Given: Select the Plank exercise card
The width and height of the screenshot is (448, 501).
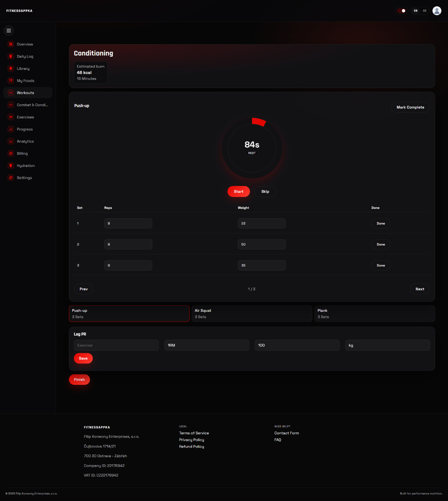Looking at the screenshot, I should pos(375,314).
